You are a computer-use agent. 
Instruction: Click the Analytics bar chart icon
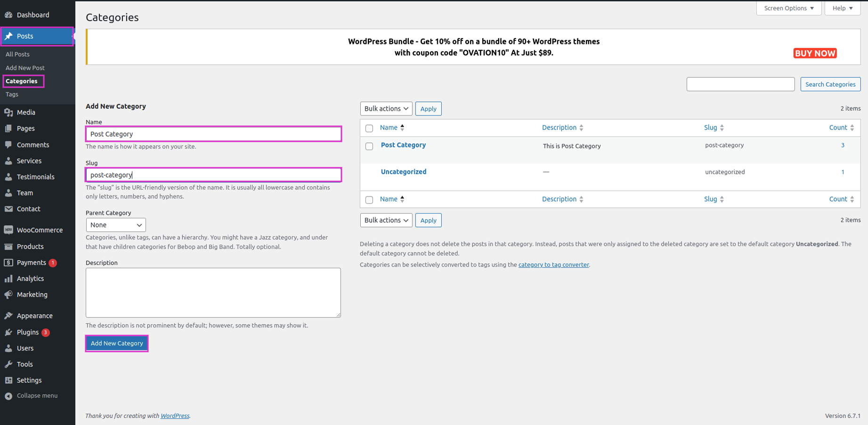pyautogui.click(x=8, y=279)
